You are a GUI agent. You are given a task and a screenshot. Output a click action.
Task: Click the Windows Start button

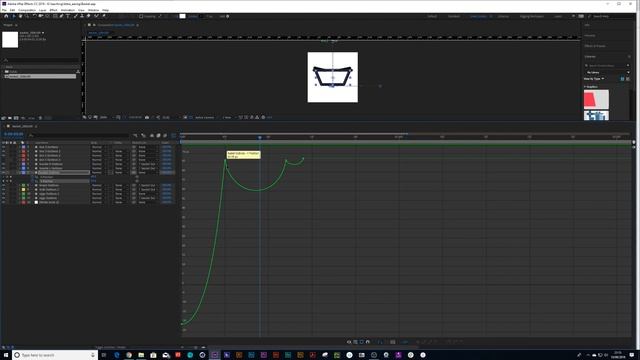click(6, 355)
